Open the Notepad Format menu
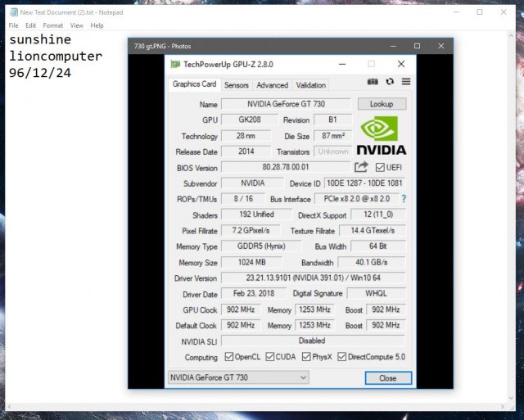 pos(52,25)
